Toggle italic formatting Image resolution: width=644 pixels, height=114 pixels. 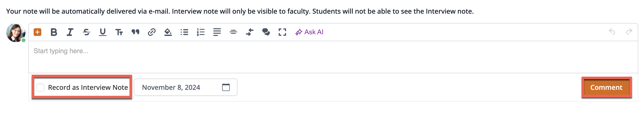[x=70, y=32]
